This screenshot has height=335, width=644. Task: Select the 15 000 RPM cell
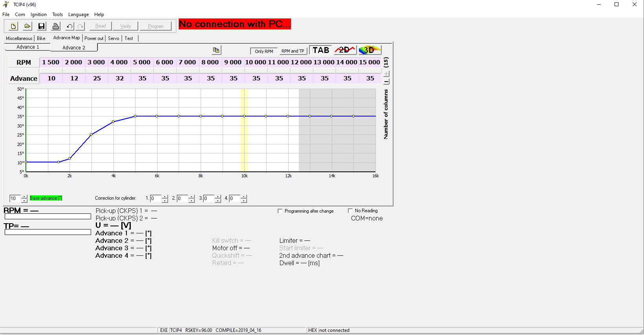(370, 62)
